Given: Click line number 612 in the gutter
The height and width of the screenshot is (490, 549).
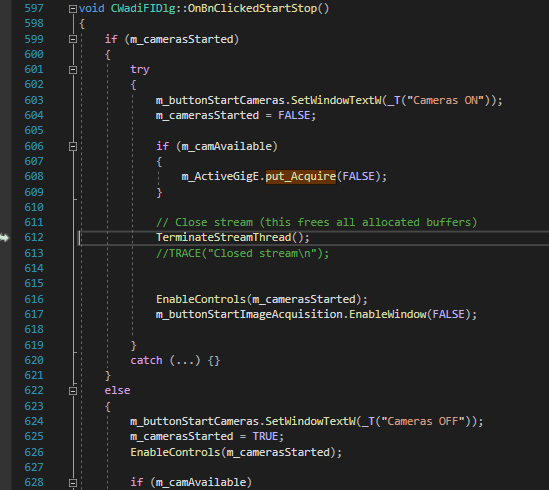Looking at the screenshot, I should point(34,237).
